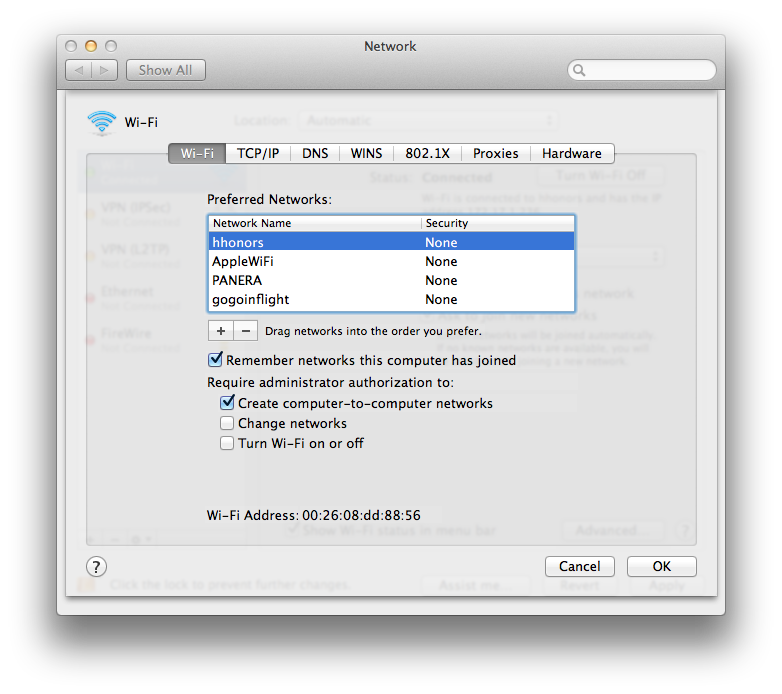Image resolution: width=782 pixels, height=694 pixels.
Task: Click into the search input field
Action: coord(642,70)
